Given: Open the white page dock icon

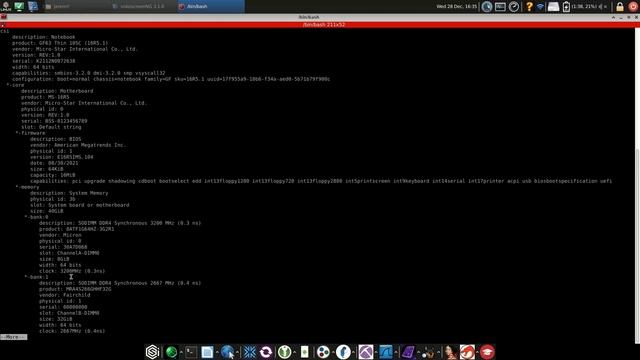Looking at the screenshot, I should 304,352.
